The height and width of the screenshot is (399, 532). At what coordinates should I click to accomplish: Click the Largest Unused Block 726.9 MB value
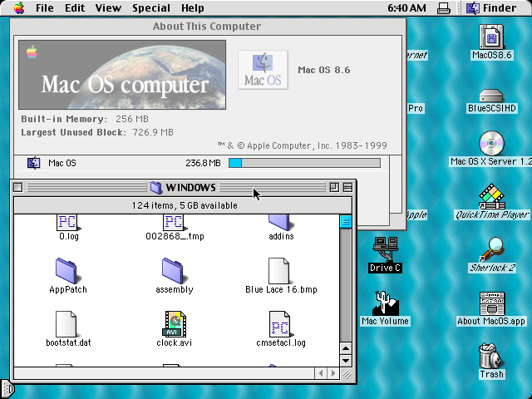(153, 132)
